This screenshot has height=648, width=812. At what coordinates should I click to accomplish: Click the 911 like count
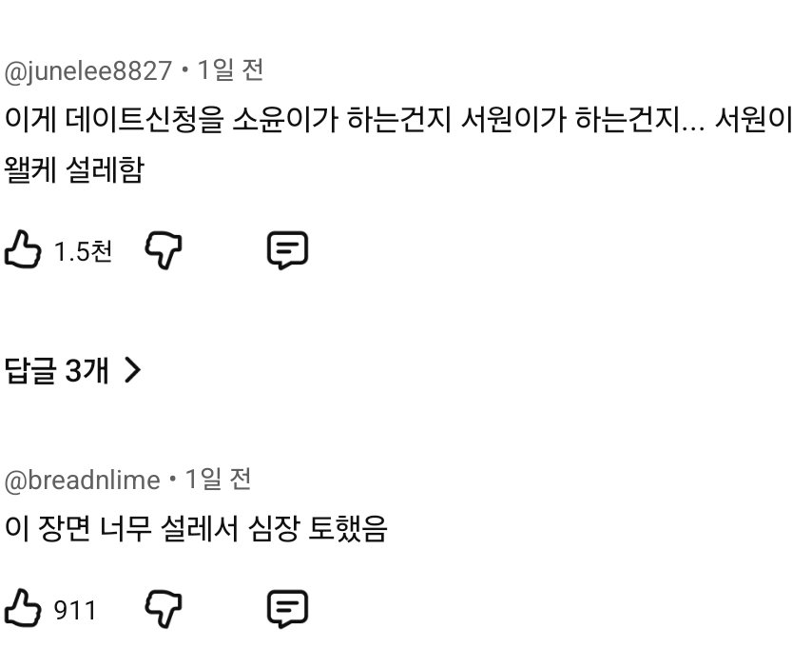click(75, 610)
